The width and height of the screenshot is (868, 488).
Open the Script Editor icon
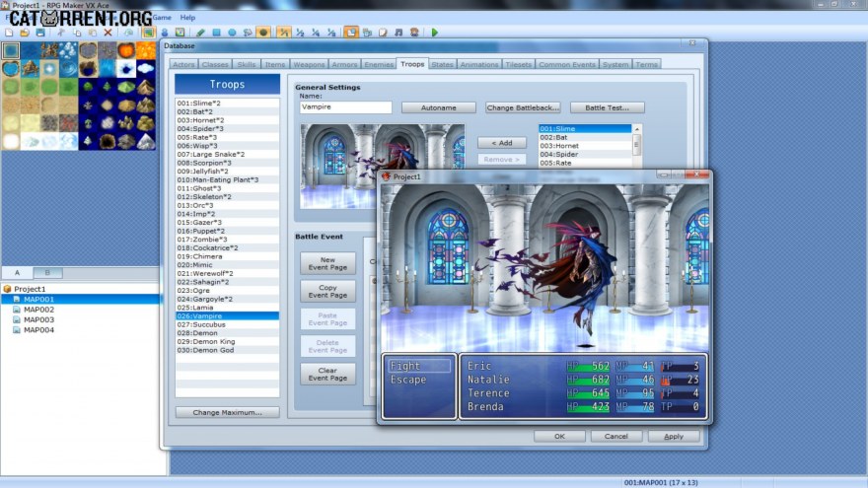click(383, 33)
